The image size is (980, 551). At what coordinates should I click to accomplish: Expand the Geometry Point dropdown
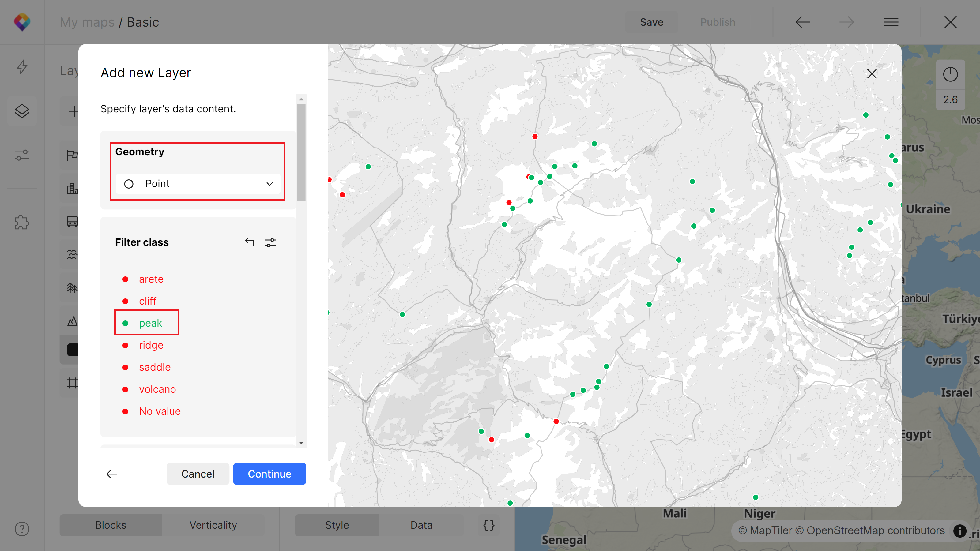click(198, 184)
